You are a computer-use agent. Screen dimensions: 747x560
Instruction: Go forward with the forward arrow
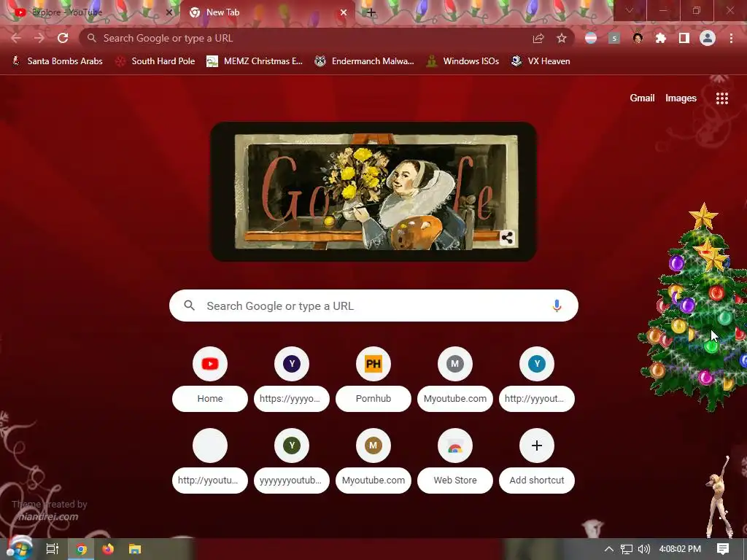click(x=39, y=38)
